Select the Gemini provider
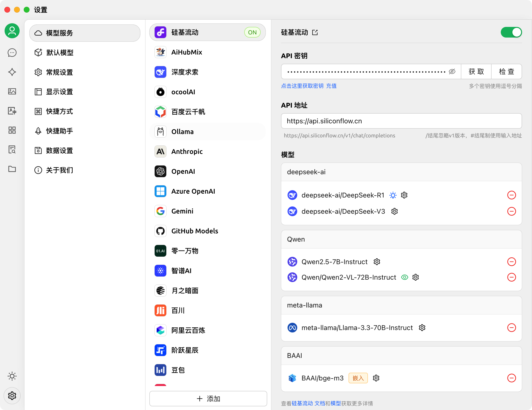Viewport: 532px width, 410px height. [207, 211]
